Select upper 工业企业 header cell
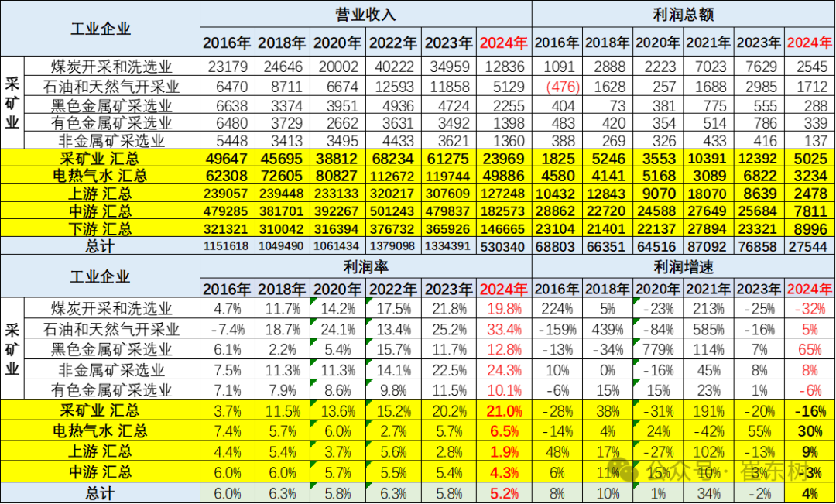 100,29
